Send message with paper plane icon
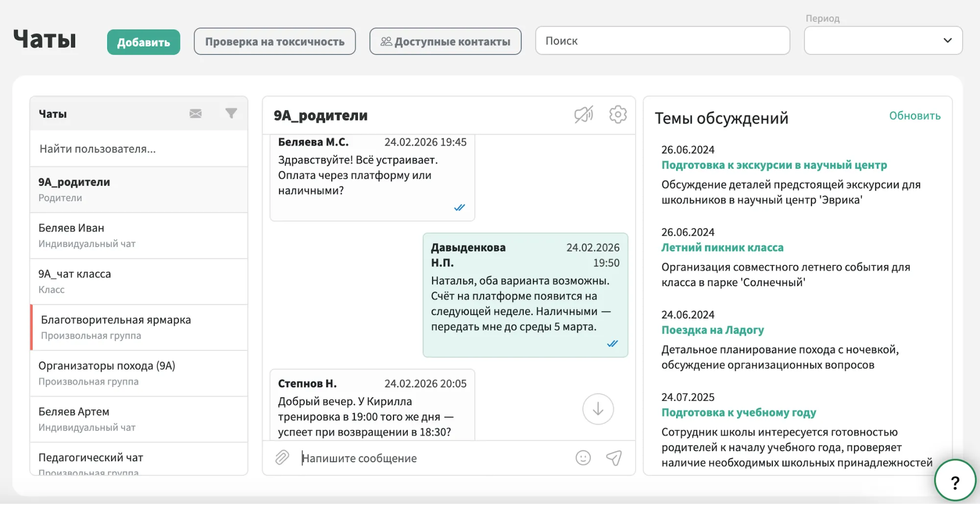Screen dimensions: 980x512 [614, 458]
